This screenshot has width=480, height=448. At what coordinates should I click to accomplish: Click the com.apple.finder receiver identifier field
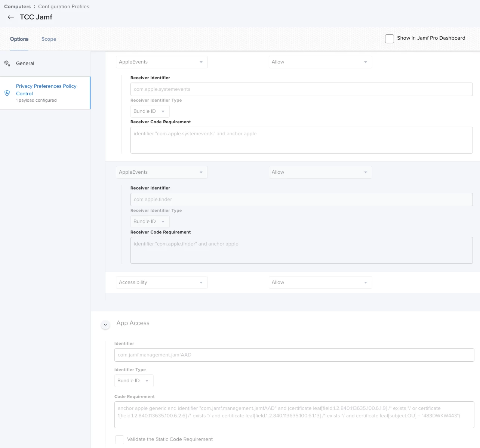click(301, 200)
